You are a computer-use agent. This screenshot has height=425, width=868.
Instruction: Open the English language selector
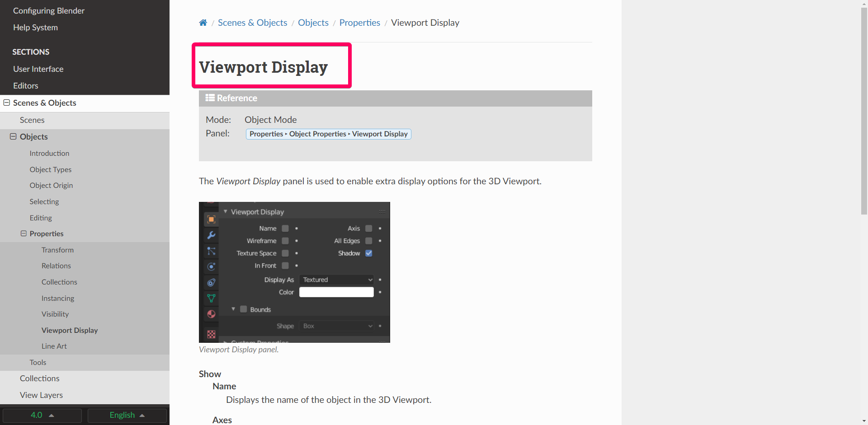(x=127, y=415)
